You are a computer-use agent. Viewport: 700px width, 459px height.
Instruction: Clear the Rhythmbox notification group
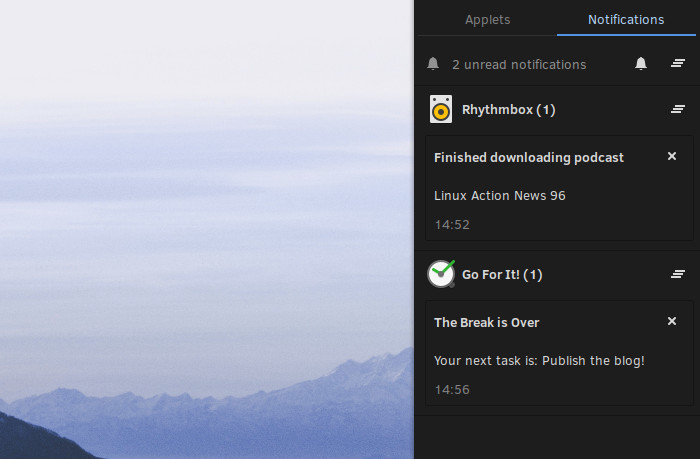pos(678,109)
